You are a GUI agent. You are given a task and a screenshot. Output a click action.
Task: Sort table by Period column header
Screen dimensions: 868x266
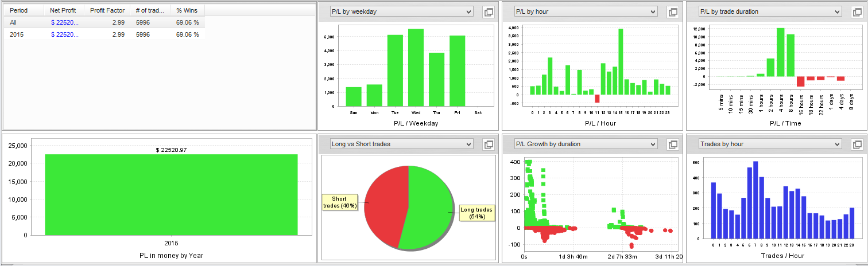(24, 11)
